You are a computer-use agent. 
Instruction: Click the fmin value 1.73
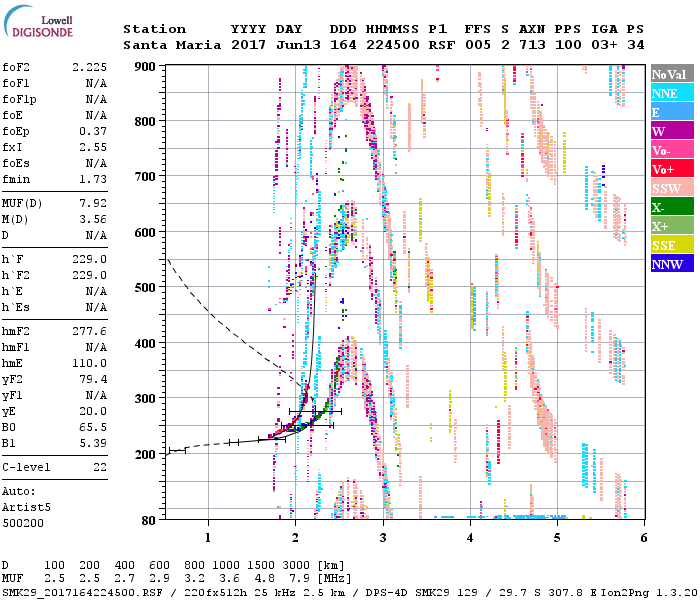coord(93,179)
